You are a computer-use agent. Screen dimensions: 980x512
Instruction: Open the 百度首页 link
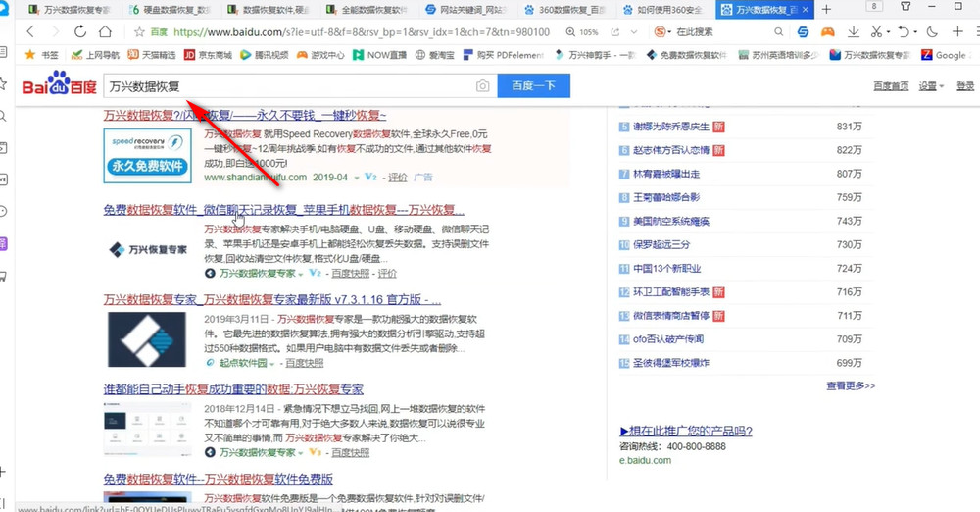click(891, 86)
